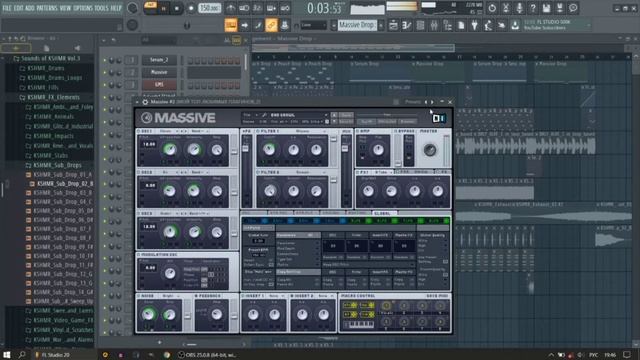This screenshot has width=640, height=360.
Task: Select the Massive channel button
Action: [x=159, y=72]
